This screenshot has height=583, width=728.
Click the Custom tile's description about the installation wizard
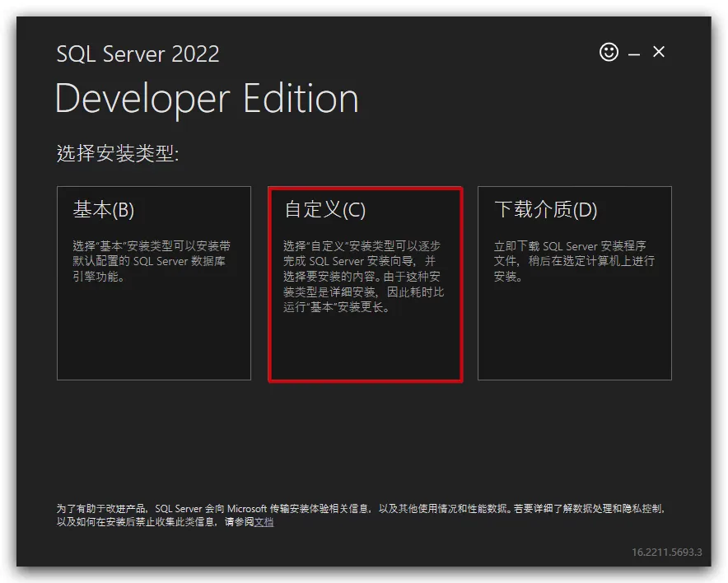pyautogui.click(x=363, y=277)
